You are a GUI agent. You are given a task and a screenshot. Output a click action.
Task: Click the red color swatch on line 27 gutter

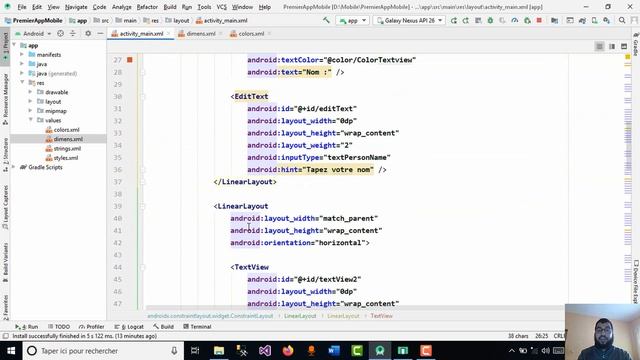pos(130,60)
